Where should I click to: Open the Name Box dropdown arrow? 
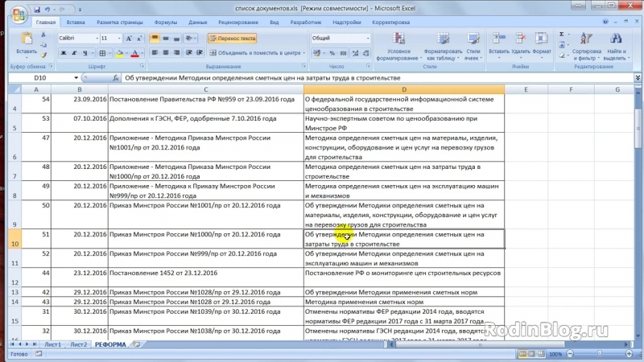coord(76,77)
